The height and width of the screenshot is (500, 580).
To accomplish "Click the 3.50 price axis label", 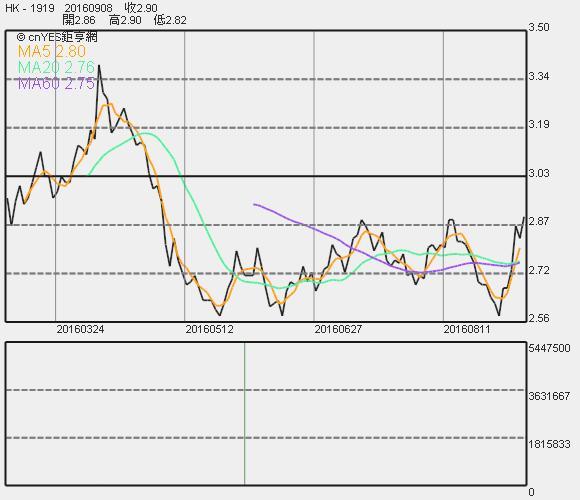I will pyautogui.click(x=539, y=27).
